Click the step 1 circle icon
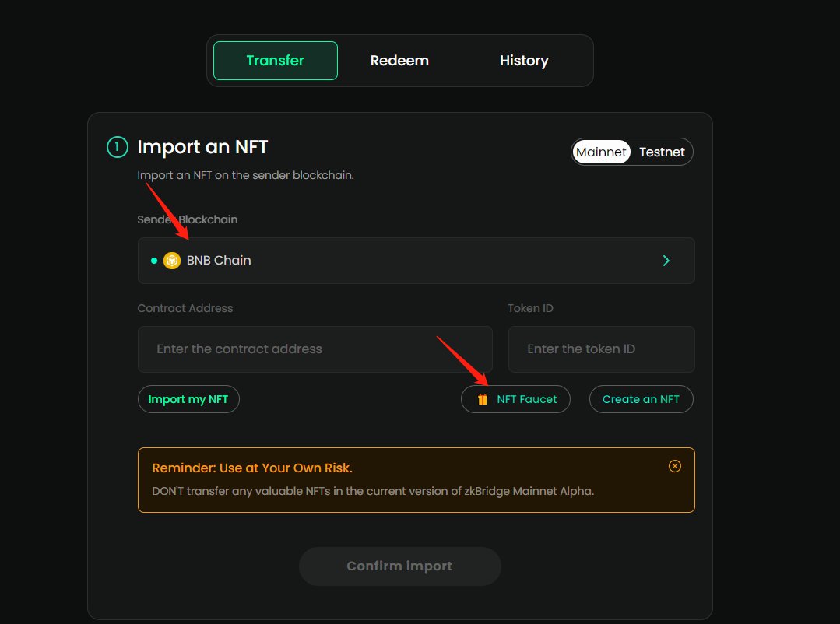The image size is (840, 624). click(117, 147)
